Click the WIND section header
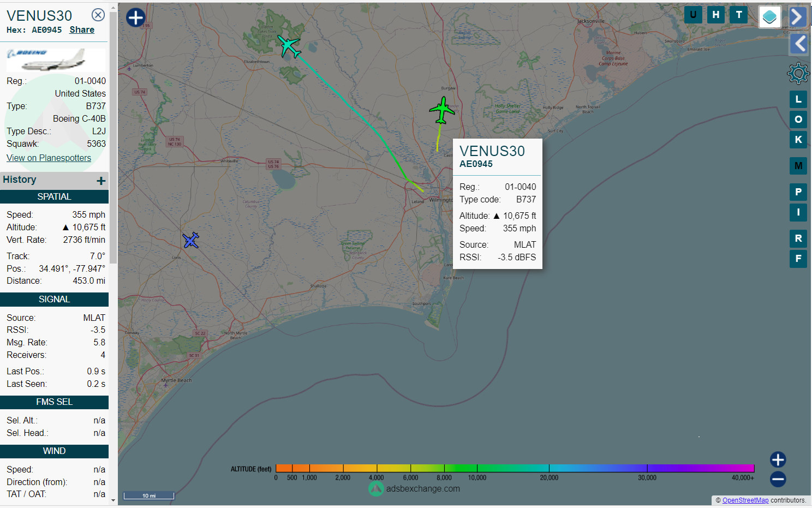Screen dimensions: 812x508 pos(54,451)
